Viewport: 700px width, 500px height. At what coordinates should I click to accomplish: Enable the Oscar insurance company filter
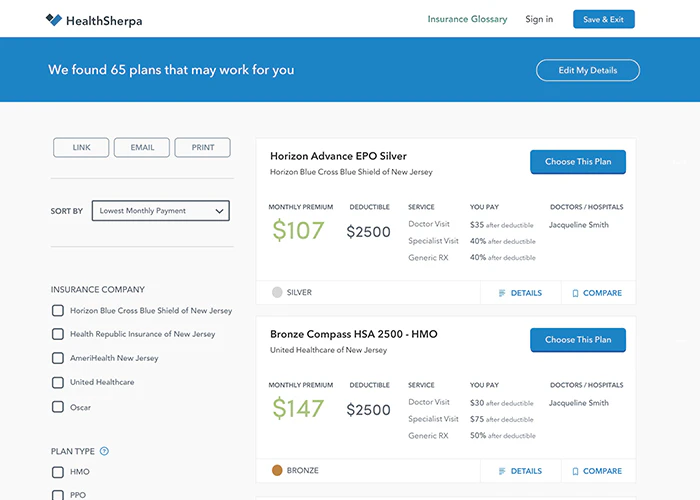click(58, 407)
